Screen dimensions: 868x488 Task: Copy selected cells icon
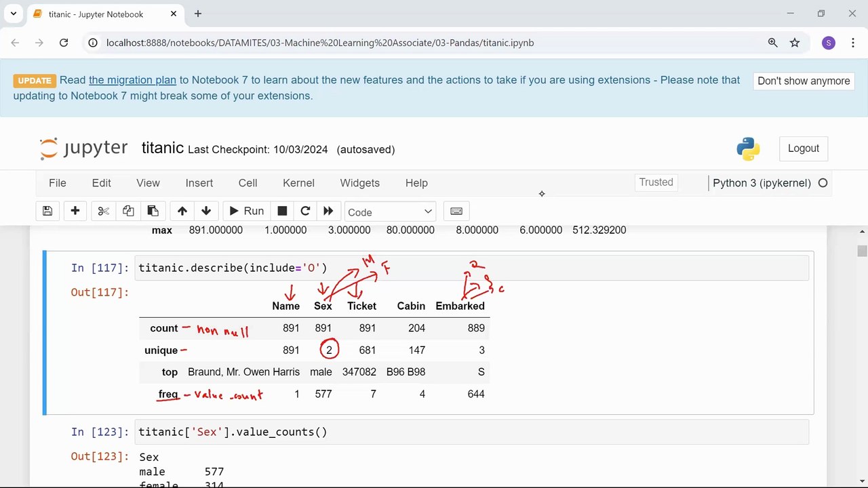click(128, 211)
